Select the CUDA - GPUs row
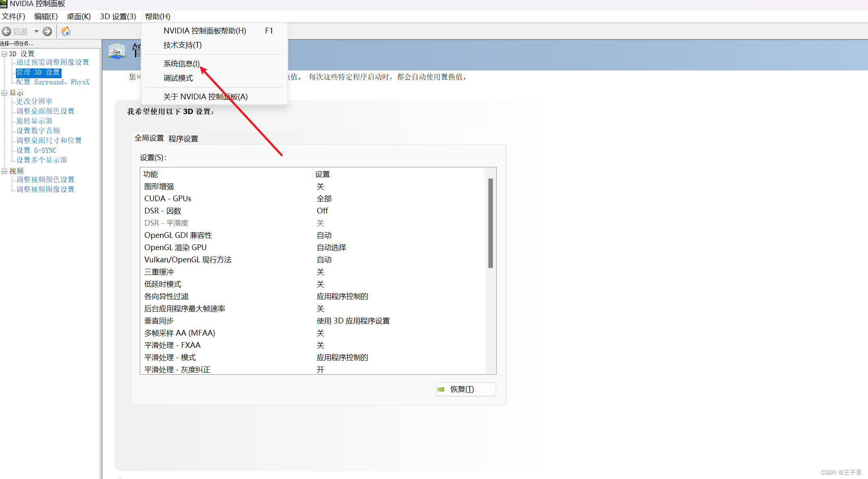 click(313, 199)
